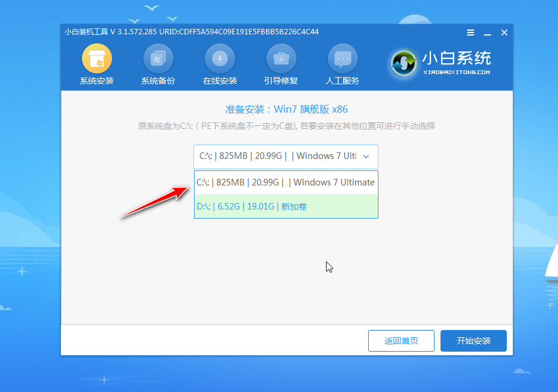The image size is (558, 392).
Task: Click the 引导修复 (Boot Repair) icon
Action: click(281, 63)
